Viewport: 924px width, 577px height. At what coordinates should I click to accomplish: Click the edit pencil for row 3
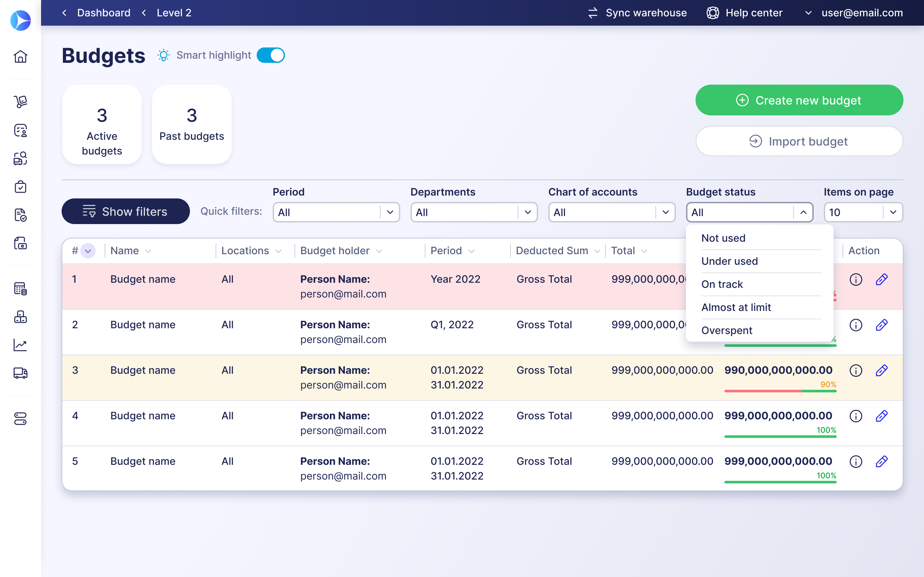tap(881, 370)
